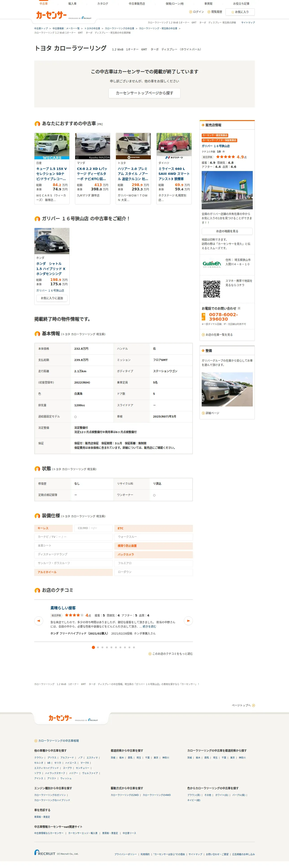289x868 pixels.
Task: Select the 輸入車 navigation tab
Action: tap(72, 4)
